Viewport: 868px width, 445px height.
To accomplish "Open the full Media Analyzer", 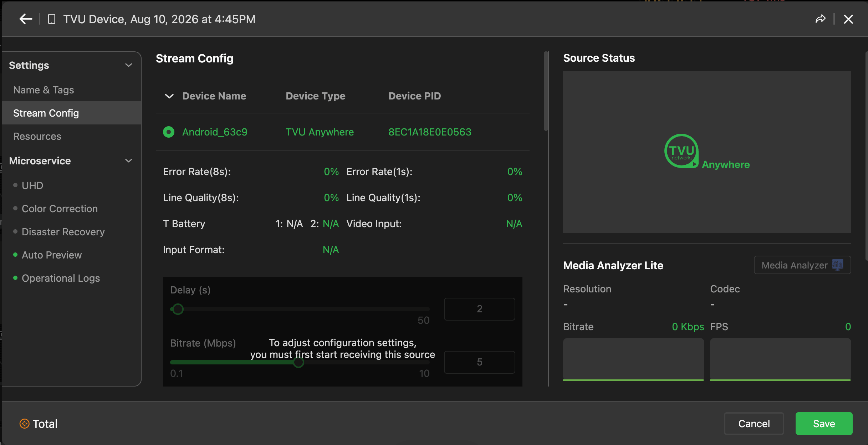I will click(802, 265).
